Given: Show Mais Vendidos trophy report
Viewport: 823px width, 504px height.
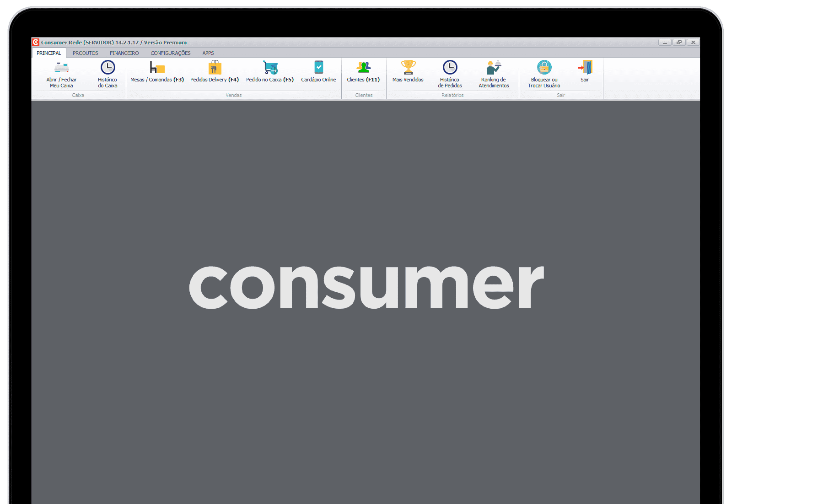Looking at the screenshot, I should point(408,72).
